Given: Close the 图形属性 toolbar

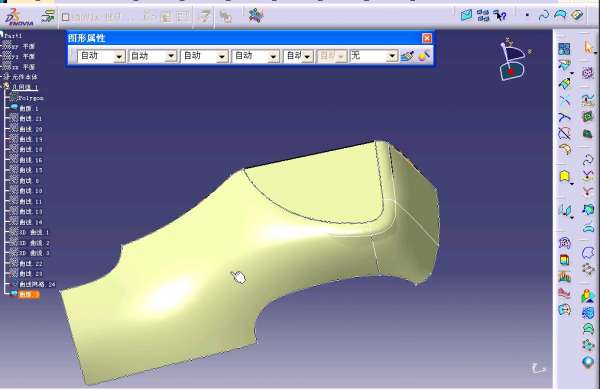Looking at the screenshot, I should (427, 38).
